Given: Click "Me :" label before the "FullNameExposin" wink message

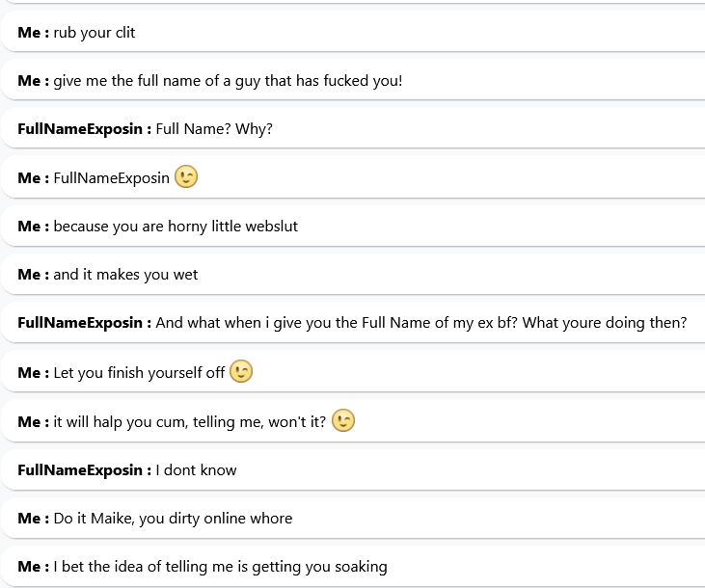Looking at the screenshot, I should (33, 178).
